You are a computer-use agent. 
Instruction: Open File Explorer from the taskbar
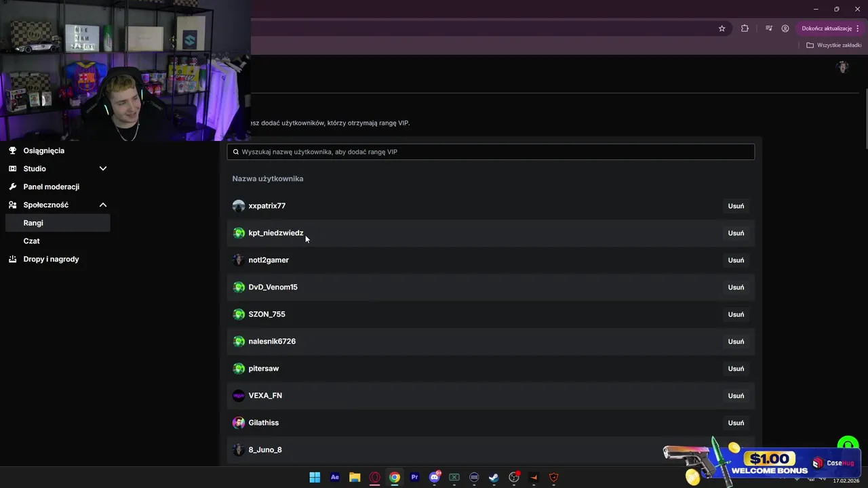pos(355,477)
